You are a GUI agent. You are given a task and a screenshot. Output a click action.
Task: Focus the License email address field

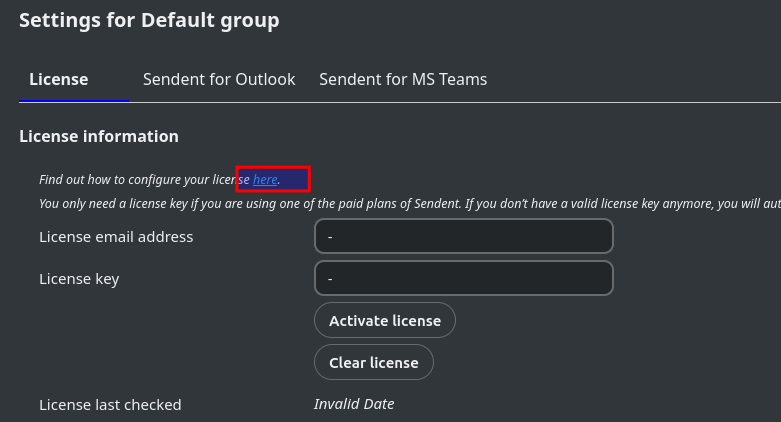(463, 237)
